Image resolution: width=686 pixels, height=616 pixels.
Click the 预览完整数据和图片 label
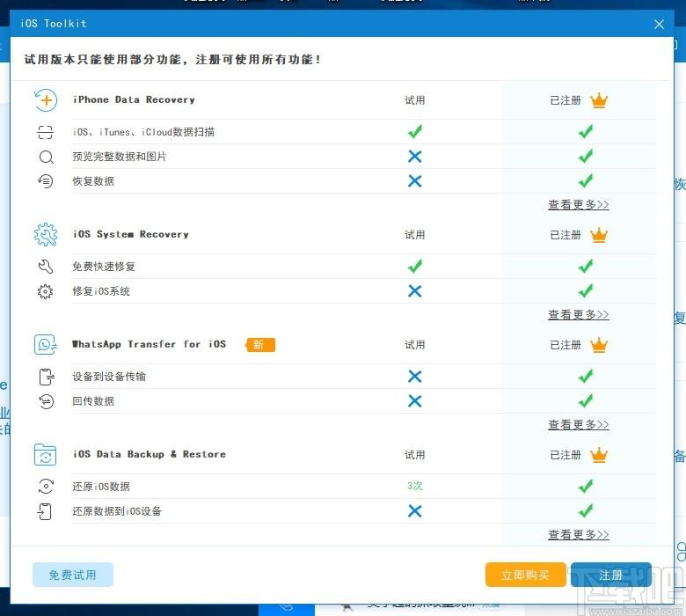point(120,157)
